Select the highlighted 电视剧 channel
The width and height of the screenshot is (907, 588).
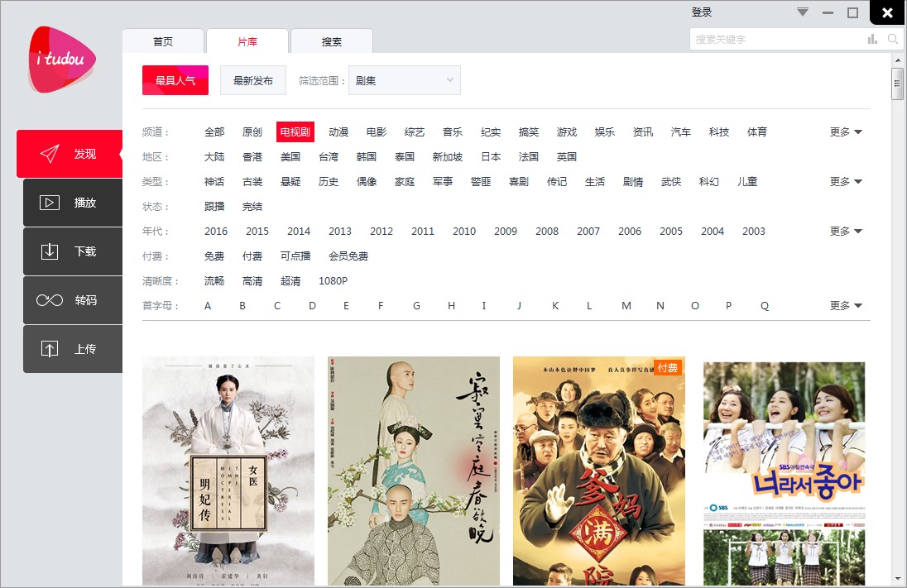[295, 131]
